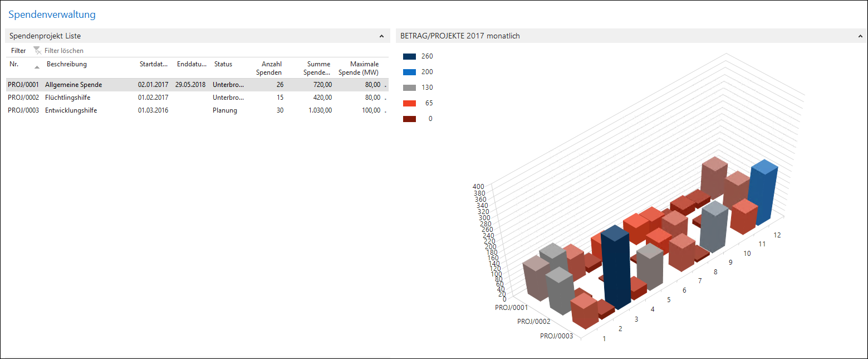Select the dark navy 260 legend swatch
The height and width of the screenshot is (359, 868).
click(x=409, y=56)
